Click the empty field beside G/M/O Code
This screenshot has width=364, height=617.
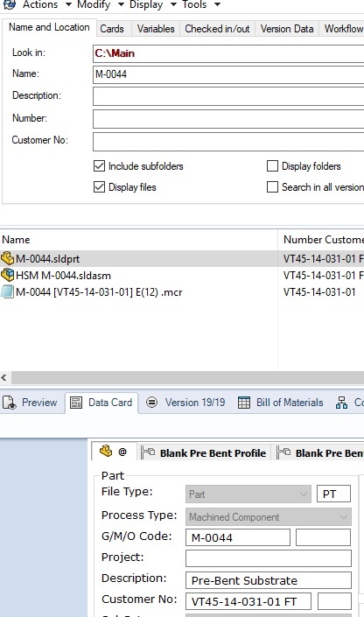pos(323,537)
